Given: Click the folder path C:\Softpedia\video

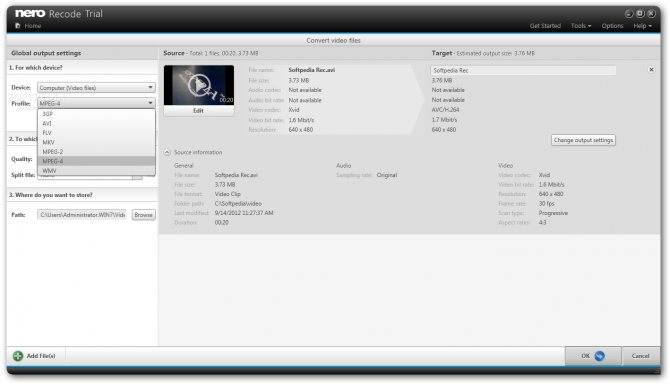Looking at the screenshot, I should point(238,204).
